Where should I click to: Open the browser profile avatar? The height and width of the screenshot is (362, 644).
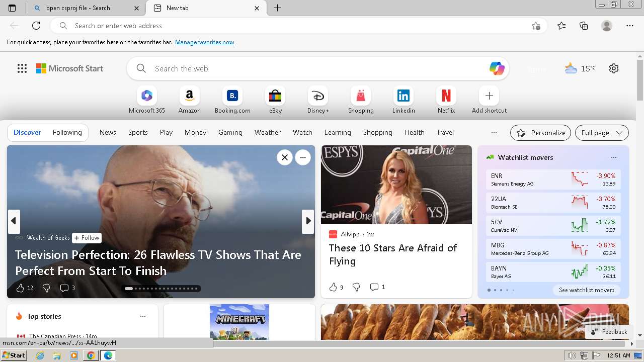607,26
